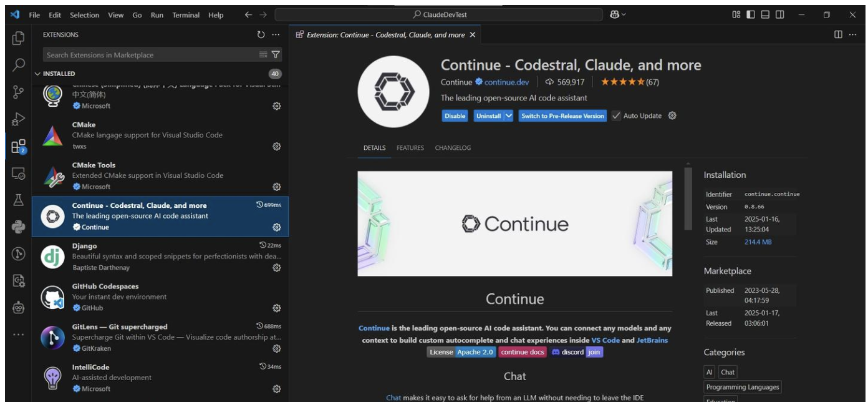Click the AI category tag

[710, 372]
